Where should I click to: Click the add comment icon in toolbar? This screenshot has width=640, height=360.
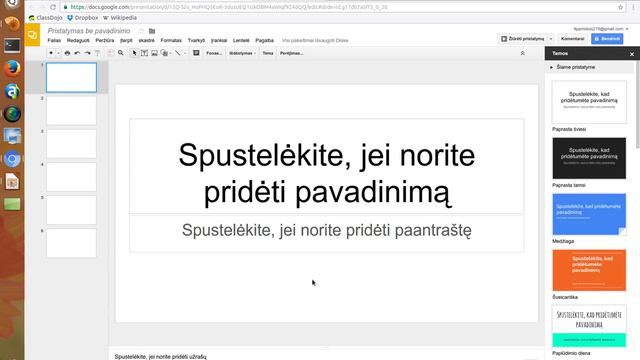click(x=196, y=53)
